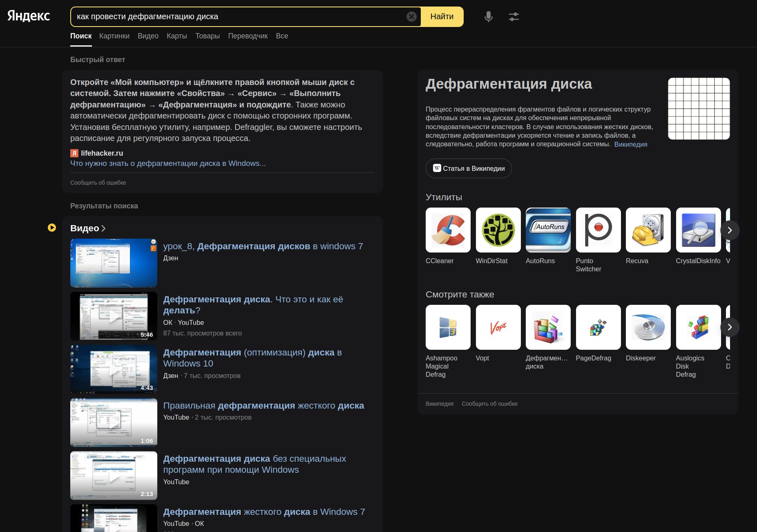The image size is (757, 532).
Task: Play the 1:06 video thumbnail
Action: point(114,422)
